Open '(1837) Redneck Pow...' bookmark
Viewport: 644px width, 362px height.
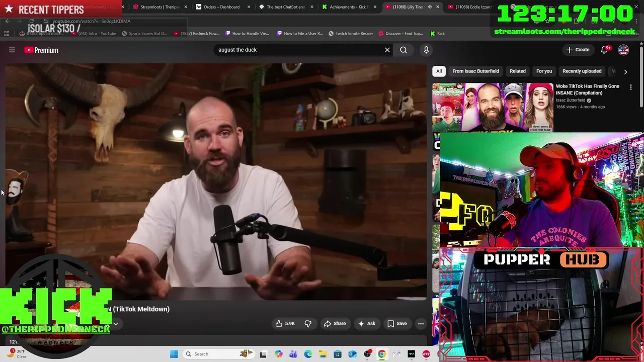[196, 34]
